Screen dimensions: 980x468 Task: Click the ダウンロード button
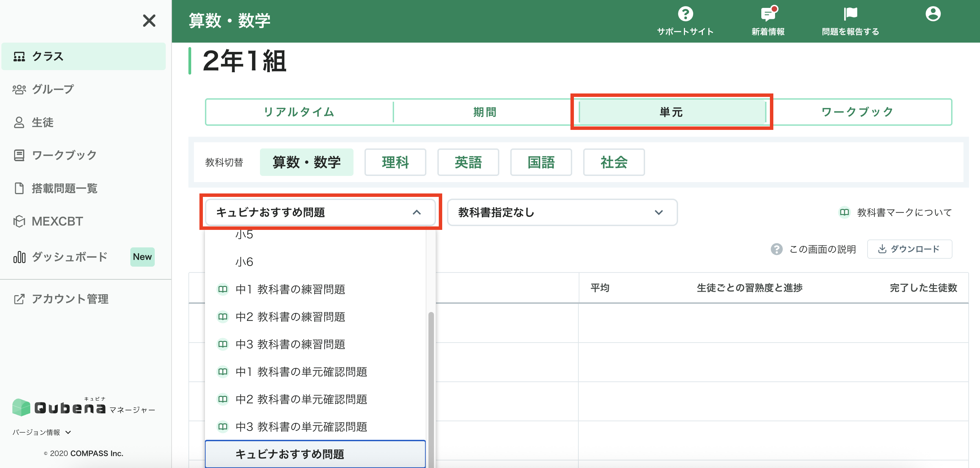pyautogui.click(x=910, y=249)
